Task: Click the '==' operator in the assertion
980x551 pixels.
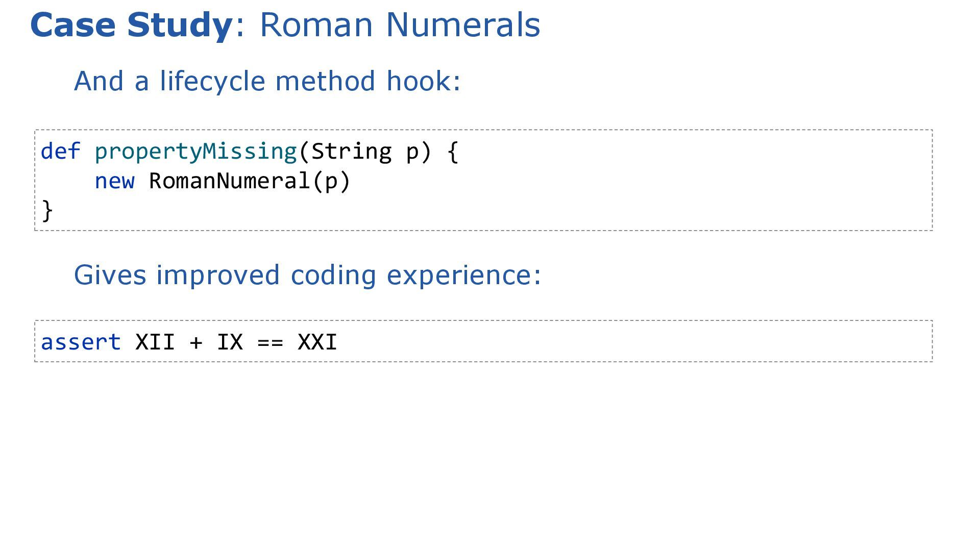Action: [x=270, y=342]
